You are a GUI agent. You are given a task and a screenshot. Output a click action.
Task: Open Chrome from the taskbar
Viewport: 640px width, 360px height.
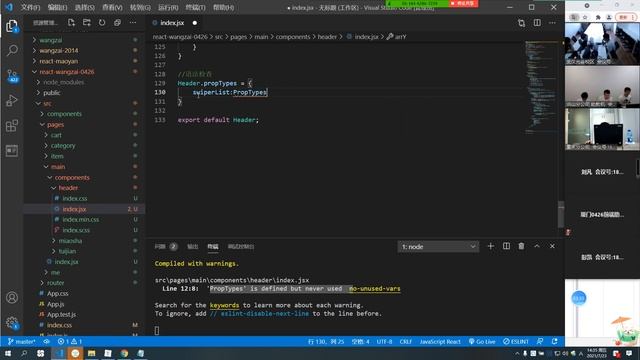(x=124, y=353)
